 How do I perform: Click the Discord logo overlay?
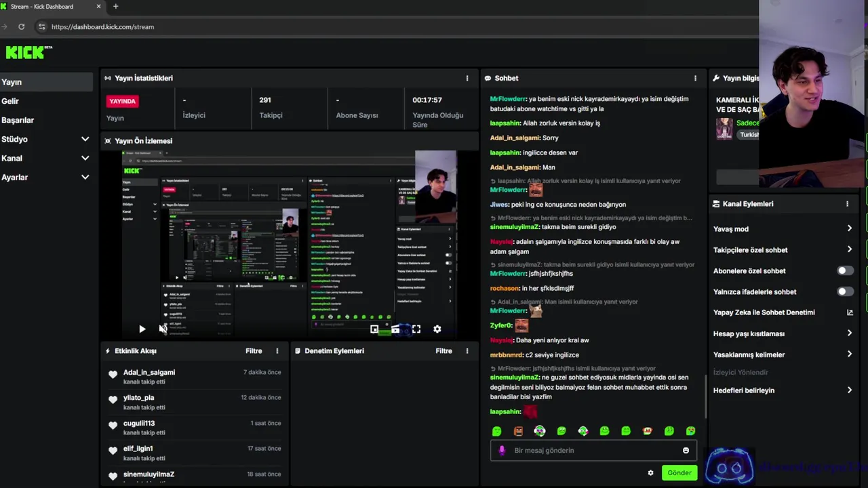[x=730, y=466]
